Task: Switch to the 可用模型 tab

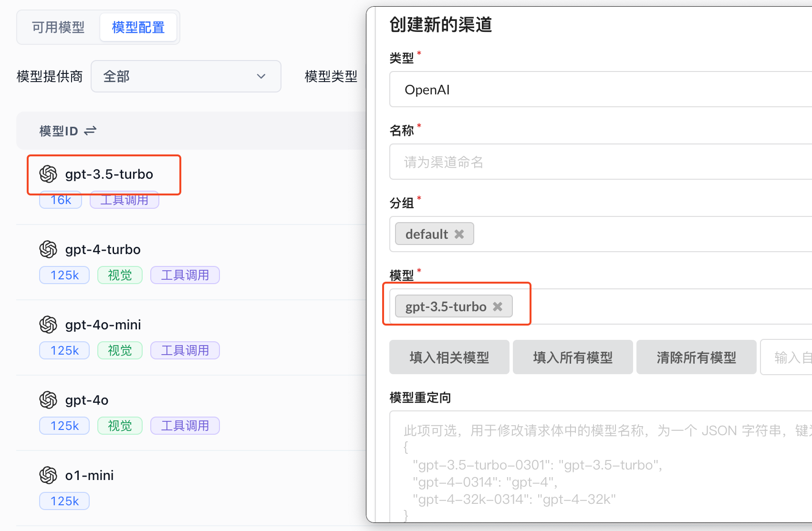Action: [x=58, y=27]
